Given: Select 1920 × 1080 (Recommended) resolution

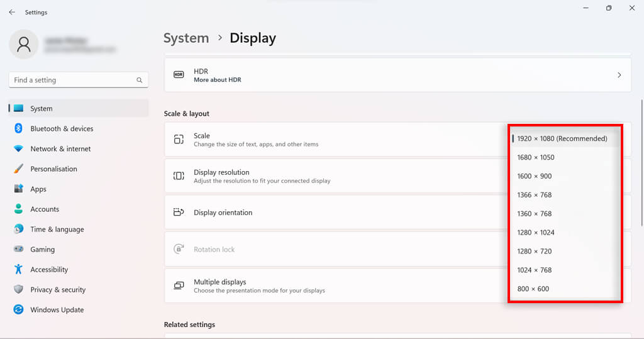Looking at the screenshot, I should tap(562, 138).
